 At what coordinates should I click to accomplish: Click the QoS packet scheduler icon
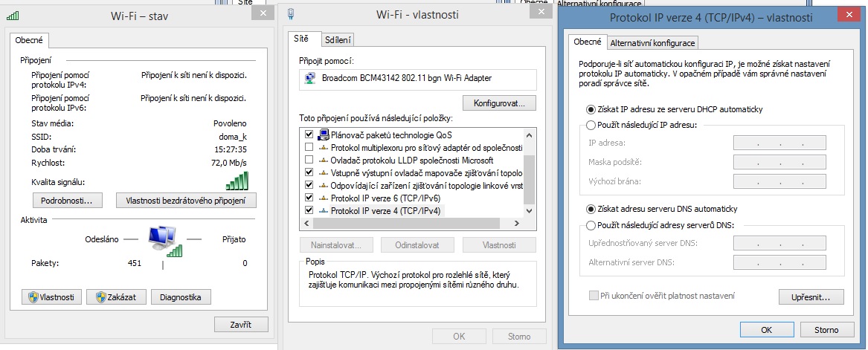324,135
